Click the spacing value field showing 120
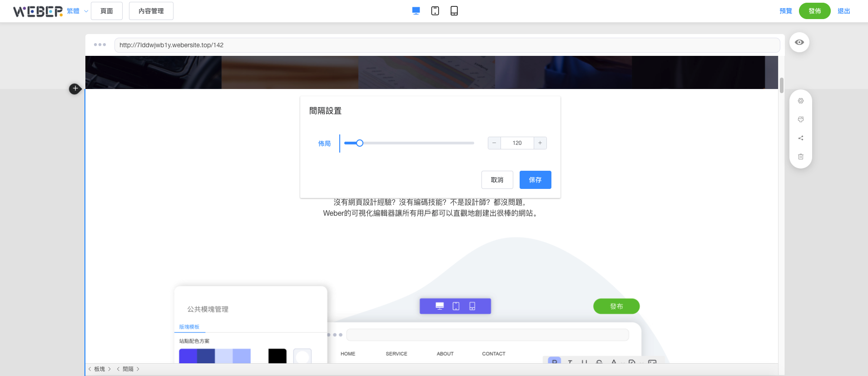The height and width of the screenshot is (376, 868). pos(517,143)
